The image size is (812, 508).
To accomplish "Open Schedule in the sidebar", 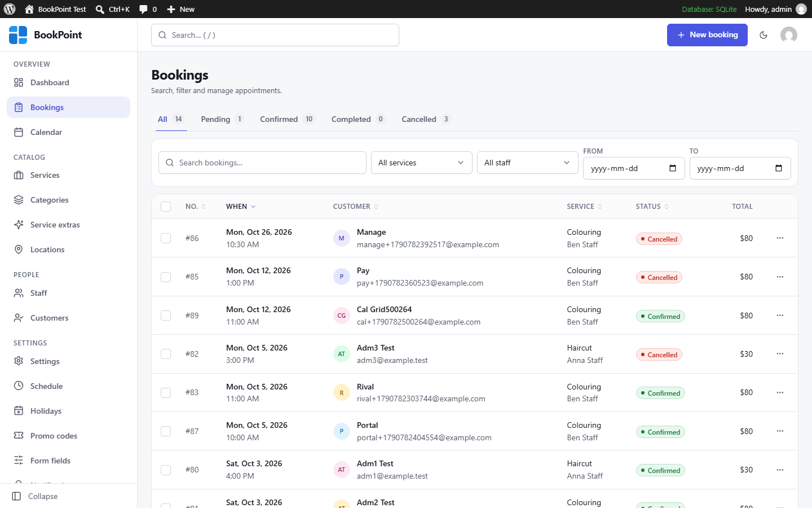I will point(68,386).
